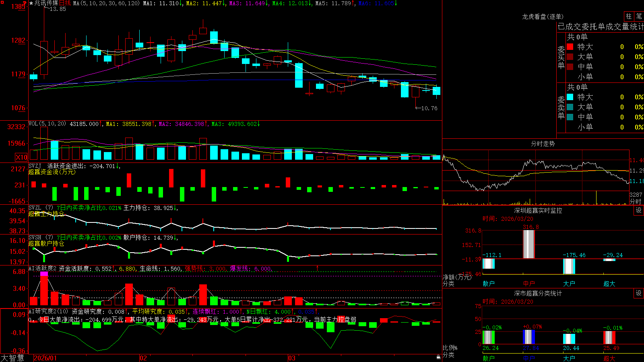Toggle the 柱 bar view mode
The width and height of the screenshot is (644, 362).
(629, 16)
